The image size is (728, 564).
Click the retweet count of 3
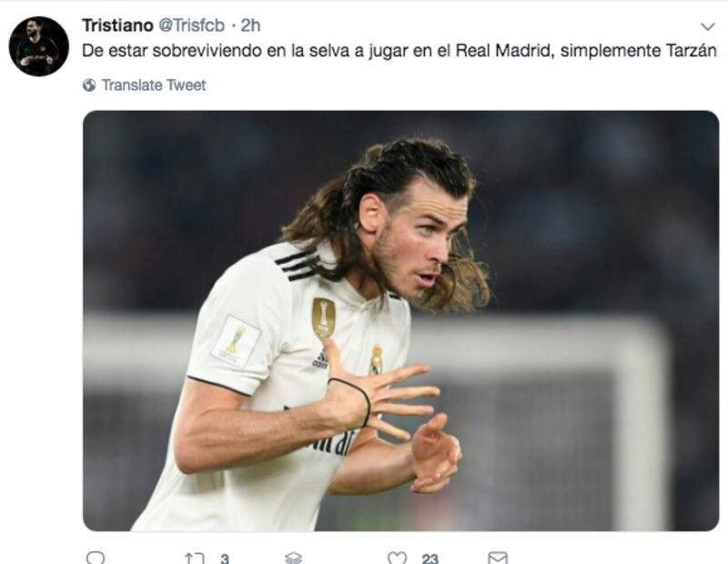tap(225, 559)
